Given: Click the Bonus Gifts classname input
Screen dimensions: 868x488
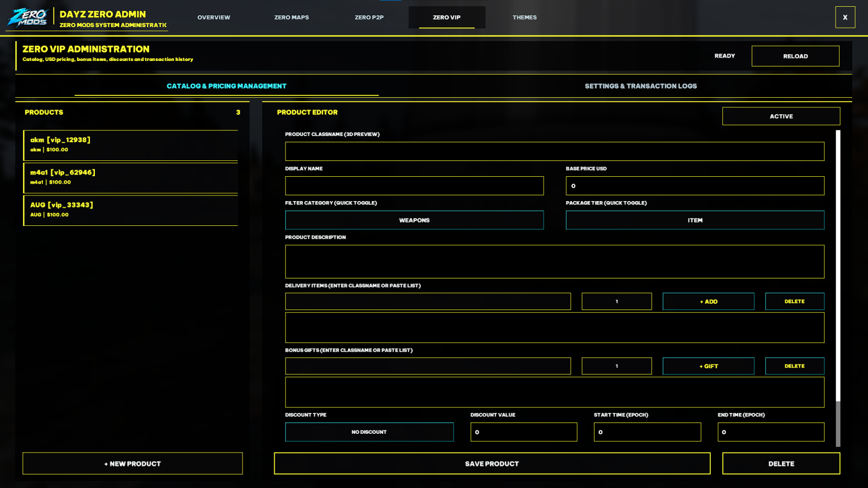Looking at the screenshot, I should coord(428,366).
